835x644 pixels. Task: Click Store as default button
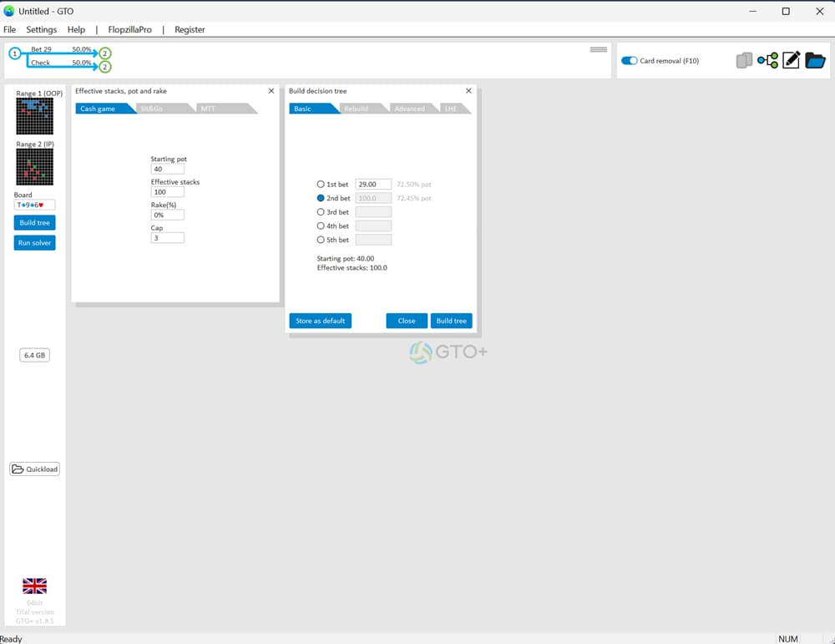point(320,321)
